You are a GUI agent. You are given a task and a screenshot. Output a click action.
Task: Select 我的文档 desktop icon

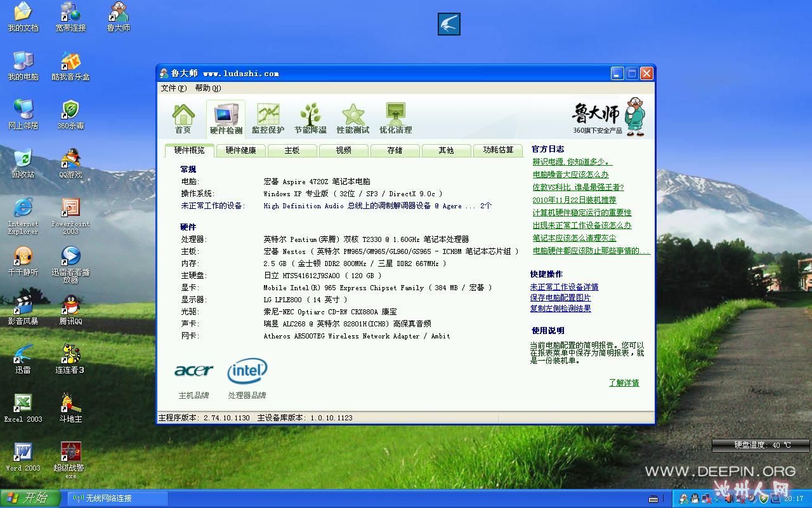23,17
